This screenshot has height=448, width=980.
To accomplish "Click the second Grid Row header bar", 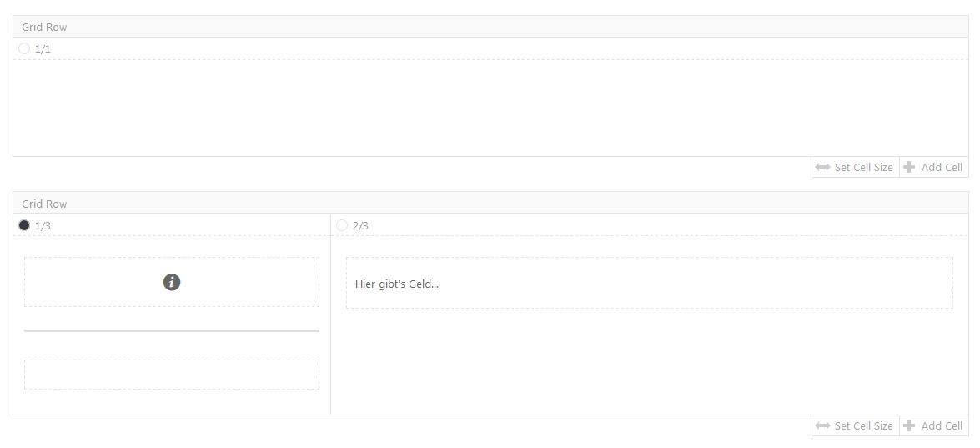I will tap(490, 204).
